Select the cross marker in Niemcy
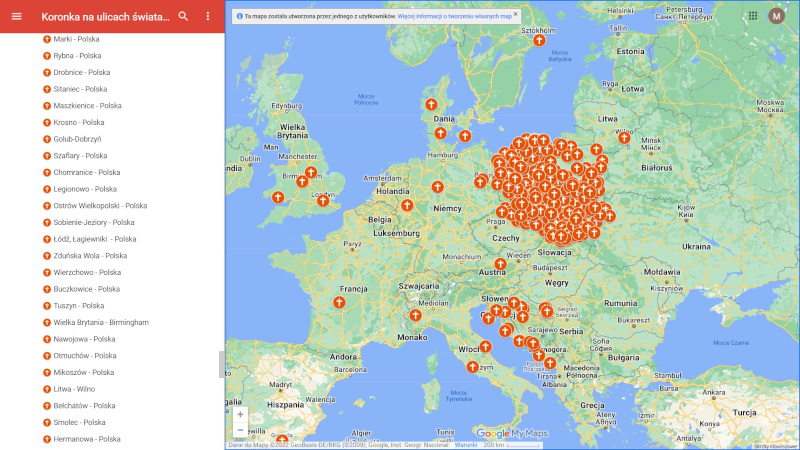This screenshot has width=800, height=450. [x=437, y=187]
